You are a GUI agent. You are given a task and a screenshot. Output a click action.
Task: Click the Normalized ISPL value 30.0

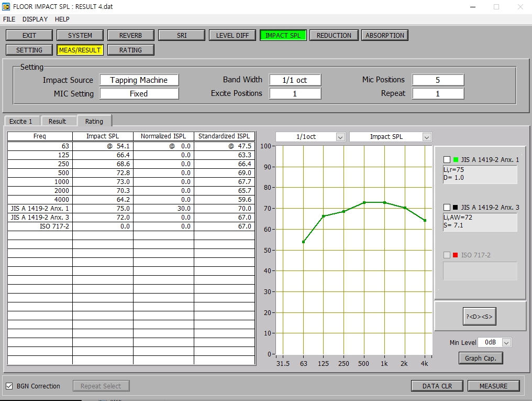(163, 209)
